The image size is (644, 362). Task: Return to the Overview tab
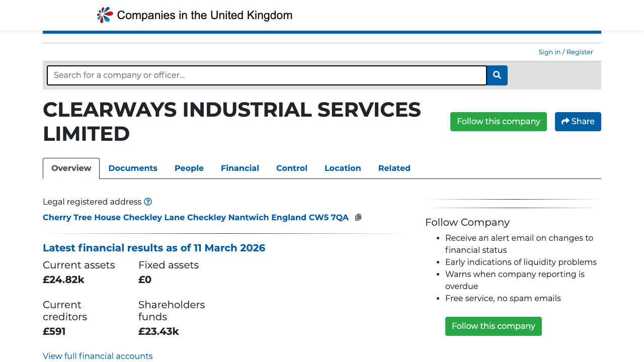(71, 168)
